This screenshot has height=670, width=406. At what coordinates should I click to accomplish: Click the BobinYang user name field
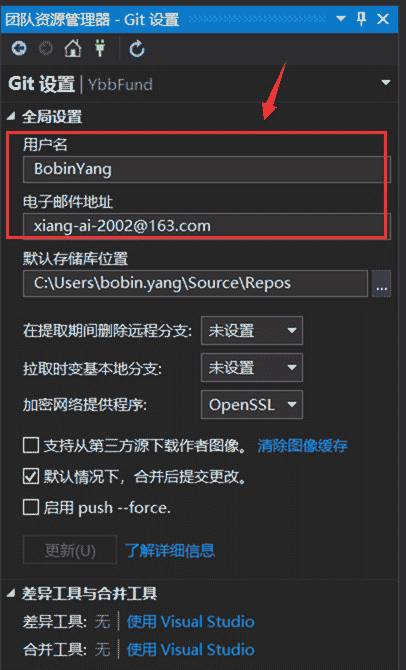tap(207, 169)
